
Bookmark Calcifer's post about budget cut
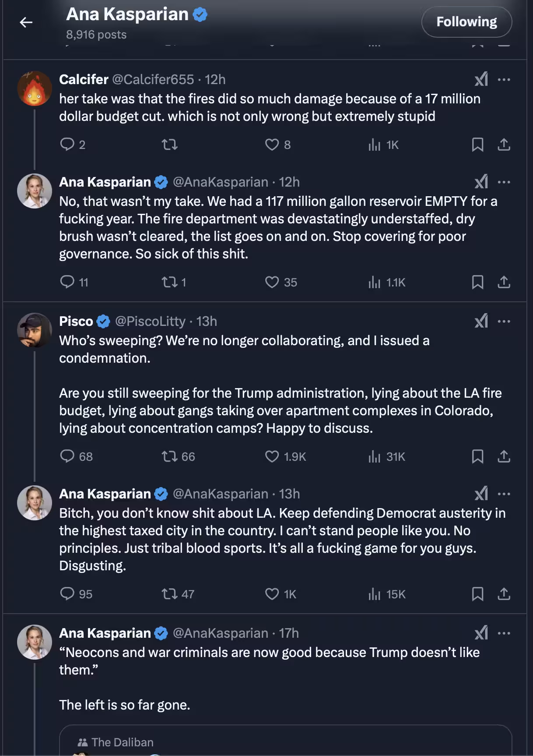(477, 145)
